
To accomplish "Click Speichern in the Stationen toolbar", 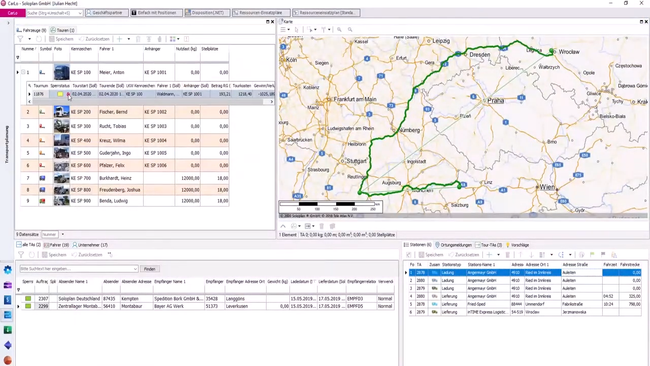I will [431, 255].
